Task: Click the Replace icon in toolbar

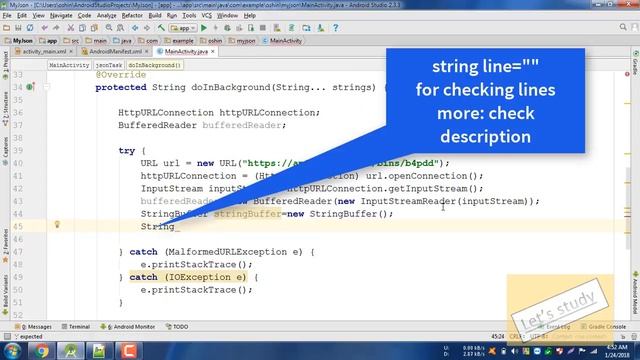Action: (120, 28)
